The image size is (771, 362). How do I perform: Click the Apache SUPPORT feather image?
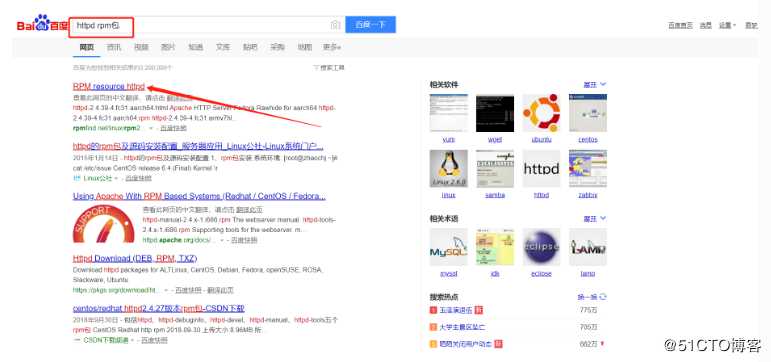103,224
